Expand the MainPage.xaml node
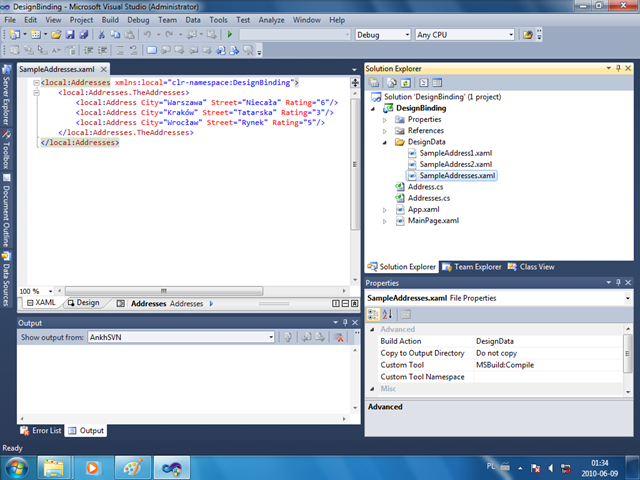The width and height of the screenshot is (640, 480). point(384,221)
